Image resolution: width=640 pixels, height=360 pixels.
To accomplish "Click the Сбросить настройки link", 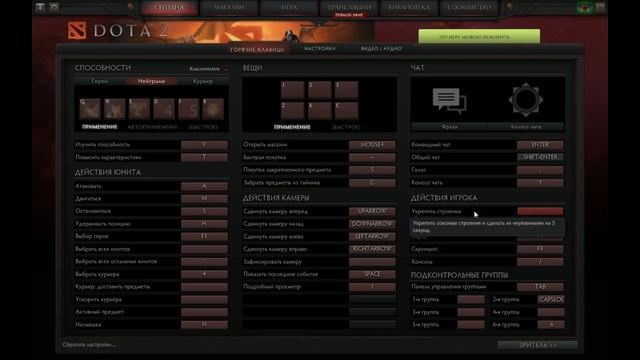I will [x=89, y=345].
